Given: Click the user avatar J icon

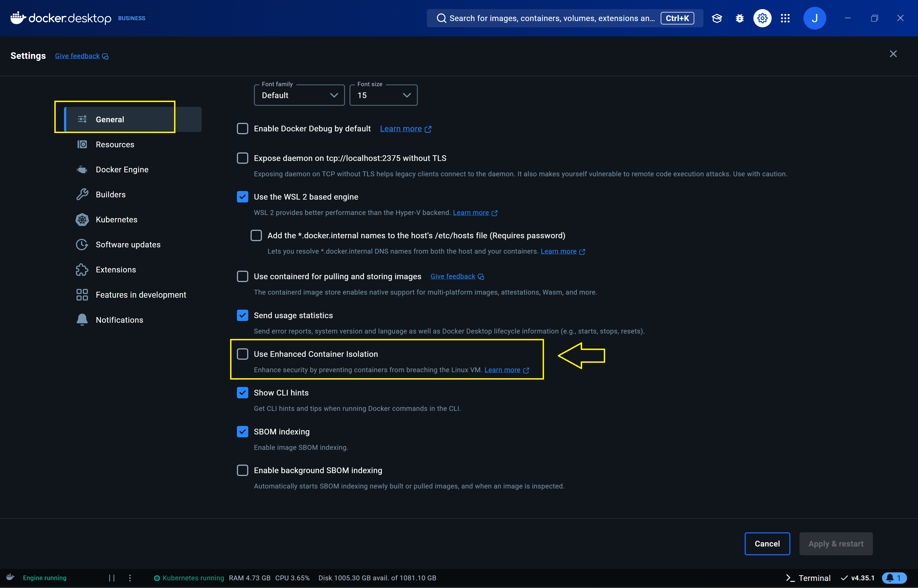Looking at the screenshot, I should tap(814, 18).
